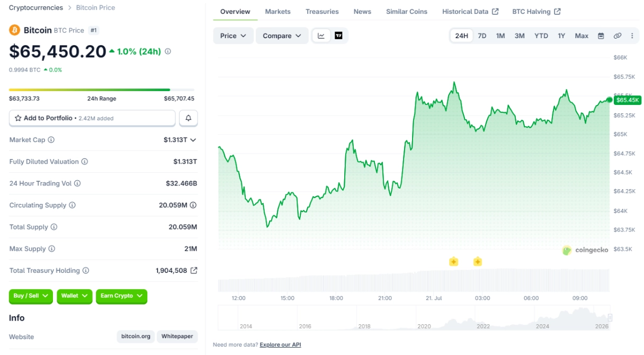644x355 pixels.
Task: Click second yellow event marker on chart
Action: (x=478, y=262)
